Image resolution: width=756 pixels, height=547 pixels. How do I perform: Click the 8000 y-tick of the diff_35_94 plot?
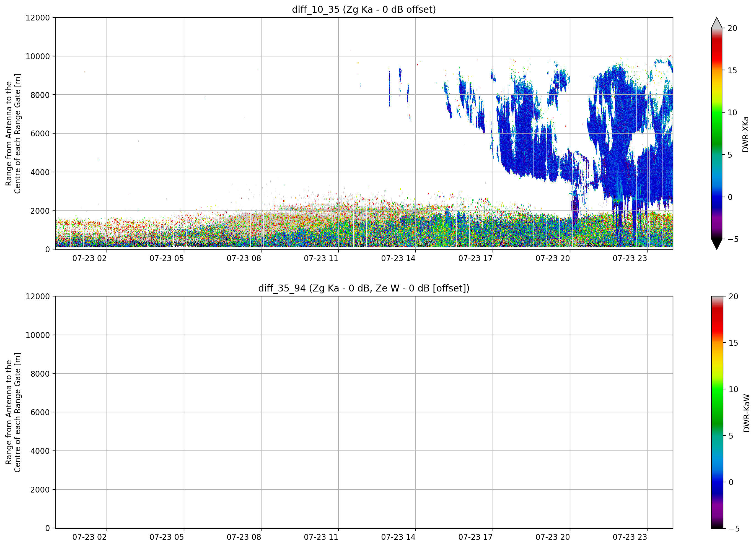[40, 374]
